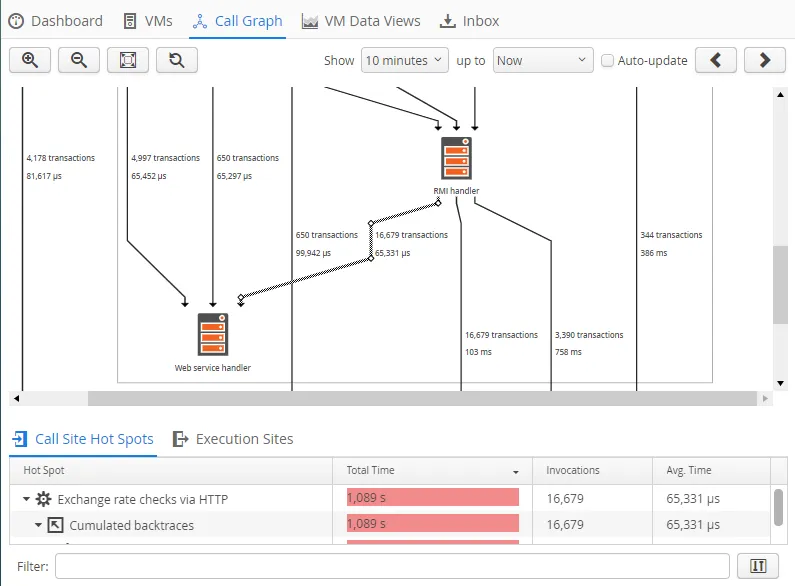Select the Web service handler node icon
Image resolution: width=795 pixels, height=586 pixels.
point(213,335)
